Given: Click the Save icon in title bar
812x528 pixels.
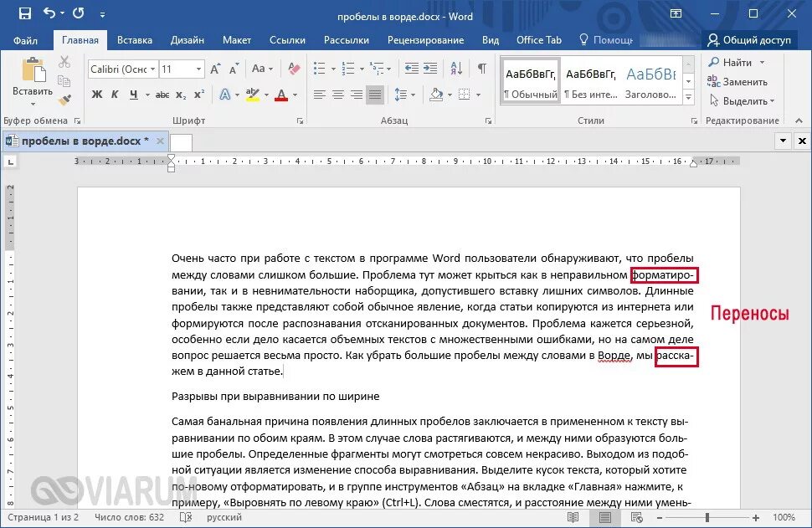Looking at the screenshot, I should point(25,13).
